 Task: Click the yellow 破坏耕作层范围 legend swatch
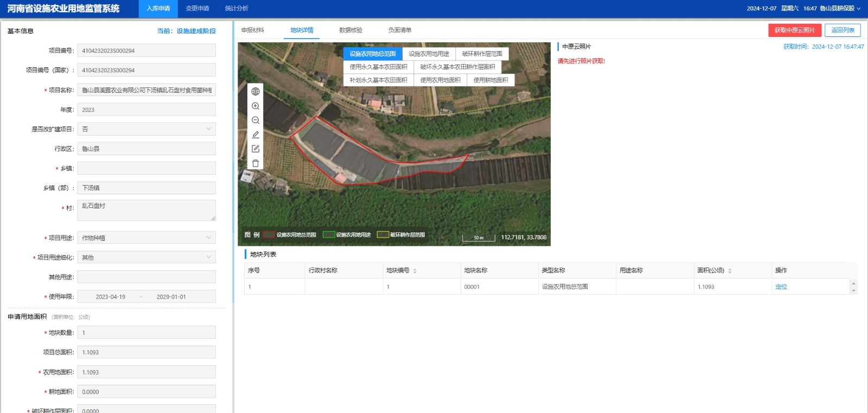point(383,235)
